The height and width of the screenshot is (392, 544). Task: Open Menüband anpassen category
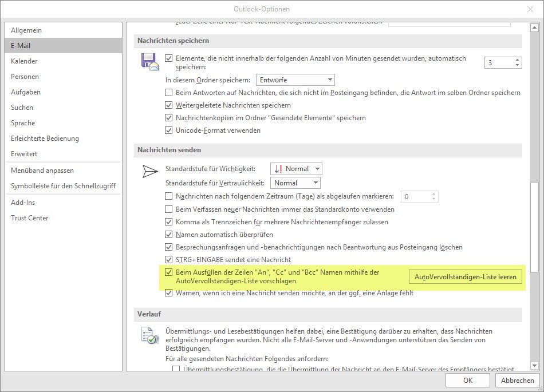(64, 171)
